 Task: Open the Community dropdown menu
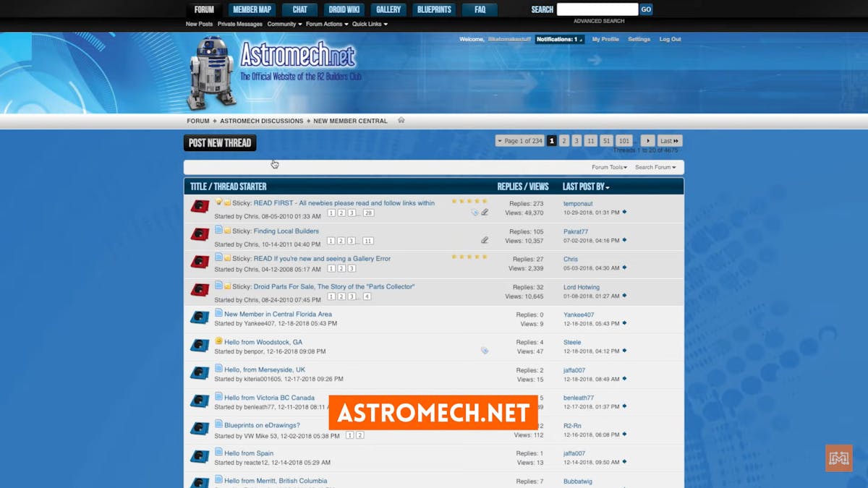tap(284, 24)
